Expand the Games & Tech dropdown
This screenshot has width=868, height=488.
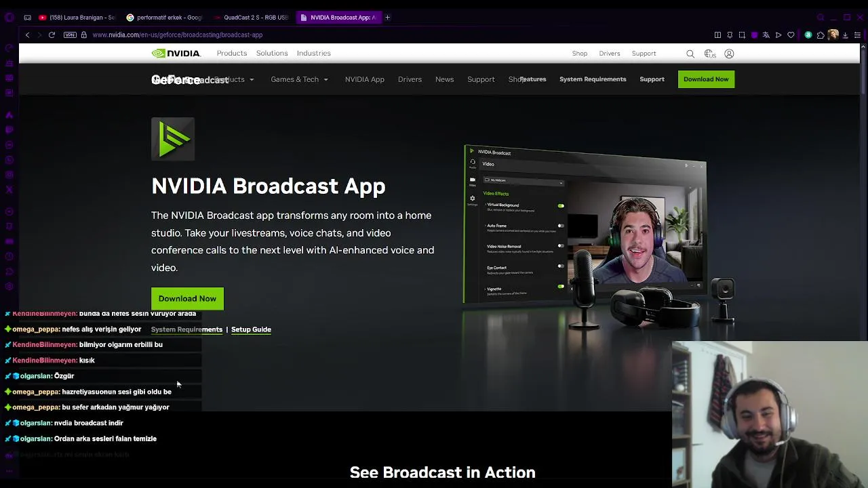point(299,79)
